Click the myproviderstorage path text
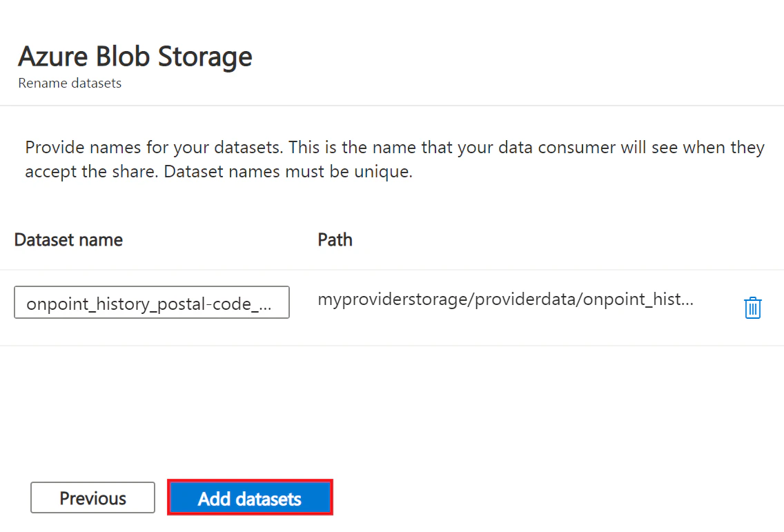Viewport: 784px width, 532px height. pos(505,299)
